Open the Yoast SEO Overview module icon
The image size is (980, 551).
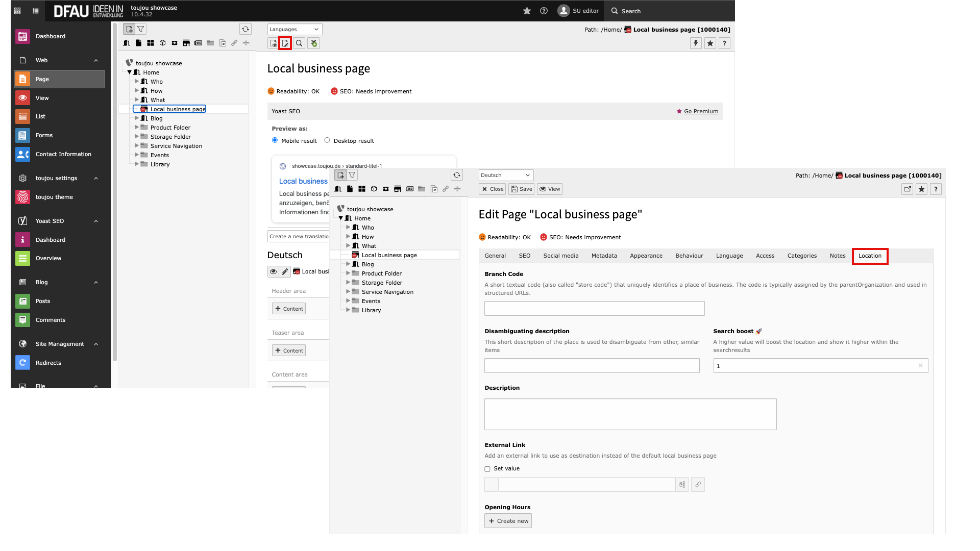(22, 259)
